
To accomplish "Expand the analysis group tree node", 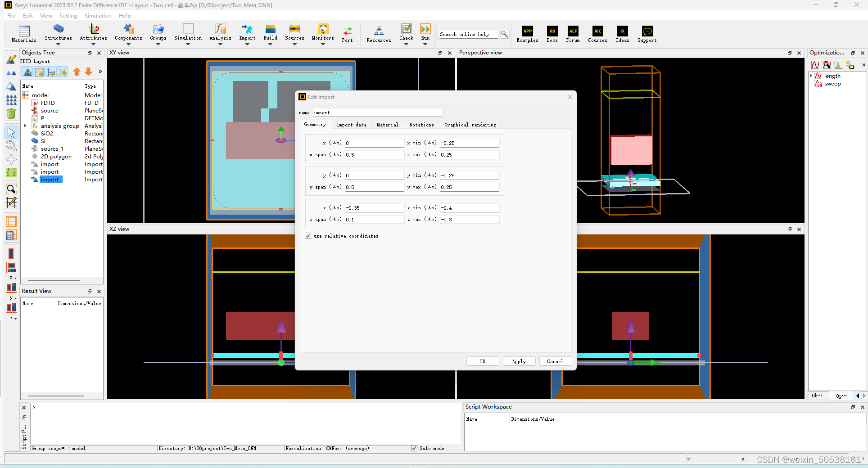I will 25,126.
